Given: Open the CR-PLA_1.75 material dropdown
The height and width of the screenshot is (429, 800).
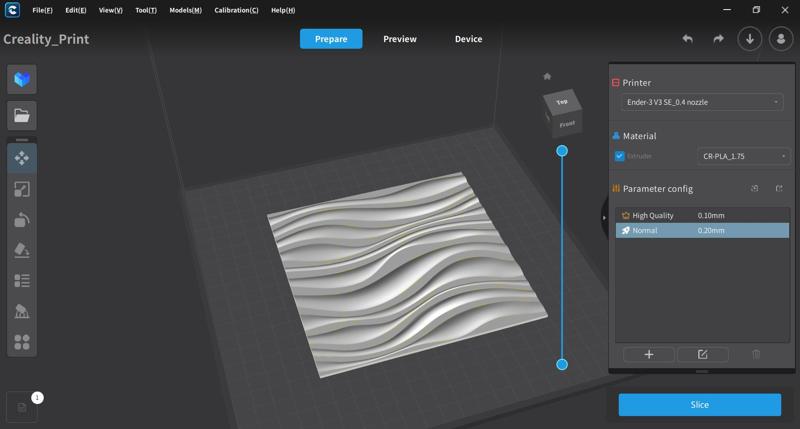Looking at the screenshot, I should 743,156.
